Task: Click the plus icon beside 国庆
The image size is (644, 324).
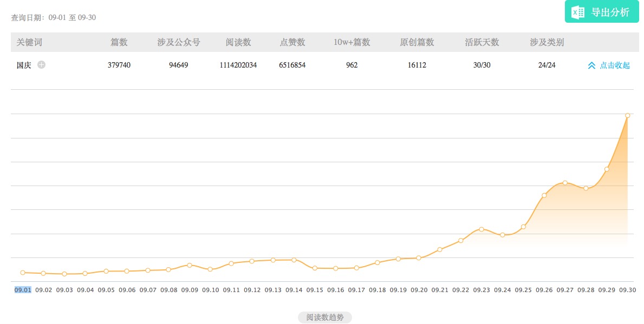Action: coord(42,65)
